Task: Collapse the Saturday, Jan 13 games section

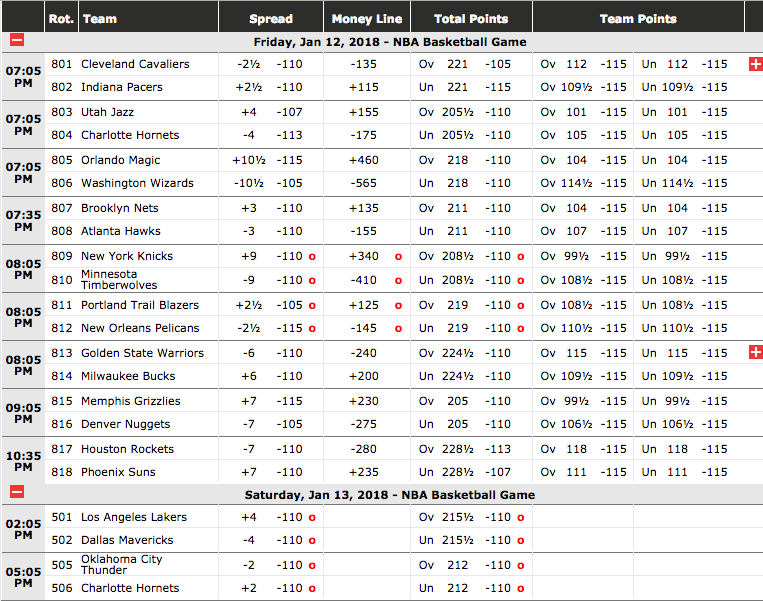Action: click(17, 492)
